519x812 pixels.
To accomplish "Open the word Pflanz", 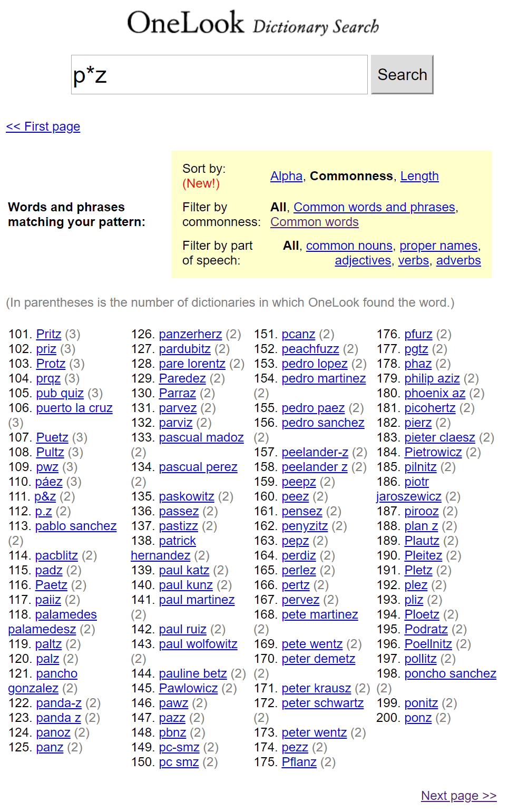I will click(x=299, y=762).
